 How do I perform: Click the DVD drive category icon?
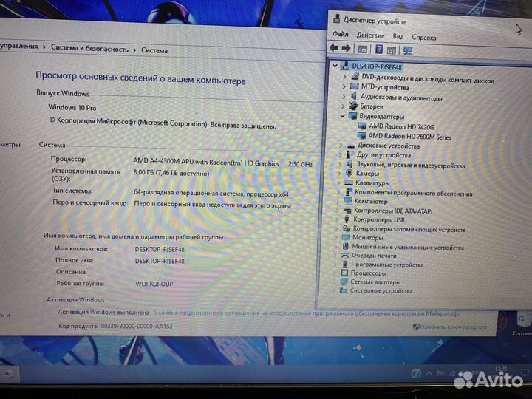(355, 77)
